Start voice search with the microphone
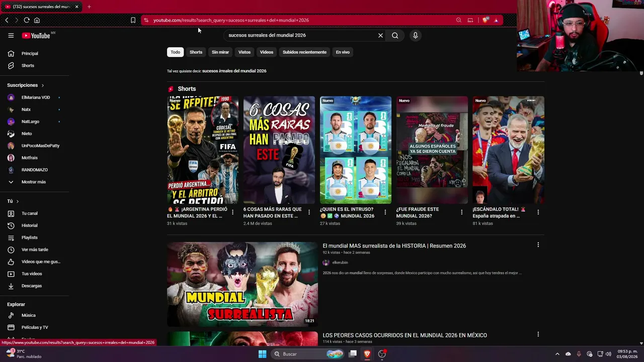This screenshot has width=644, height=362. (415, 35)
